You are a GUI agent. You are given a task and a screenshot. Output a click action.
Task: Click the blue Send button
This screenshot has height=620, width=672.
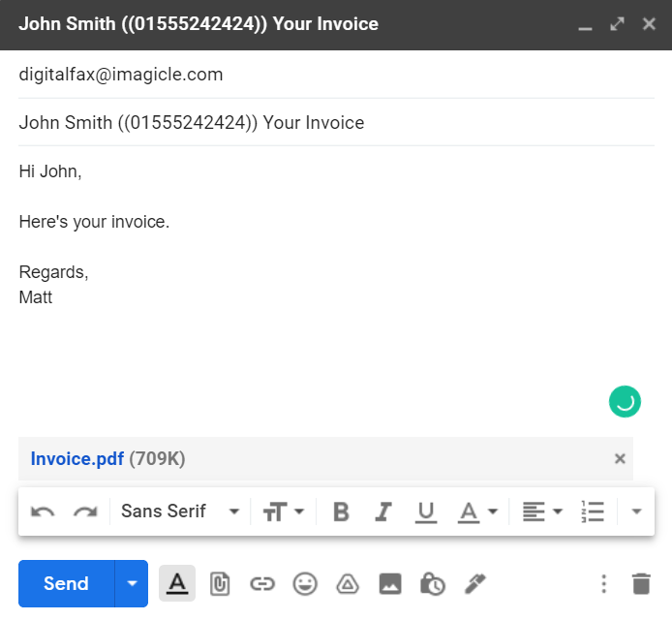[66, 583]
